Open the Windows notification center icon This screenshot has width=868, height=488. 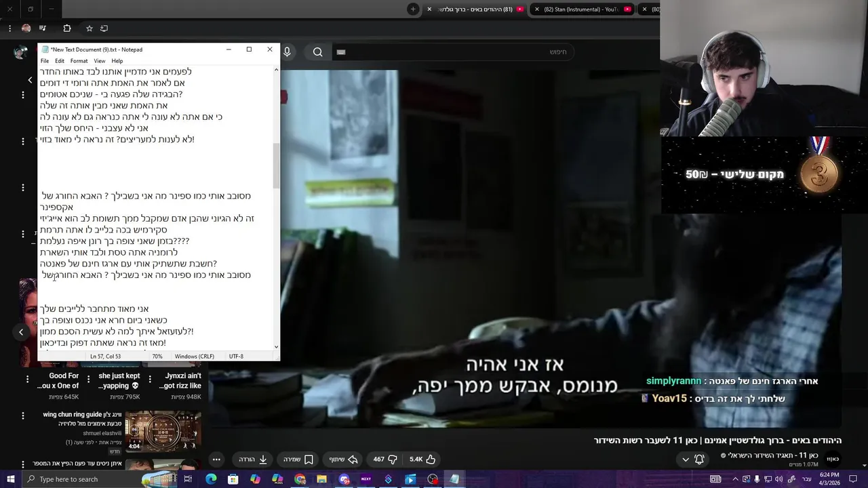(x=854, y=479)
